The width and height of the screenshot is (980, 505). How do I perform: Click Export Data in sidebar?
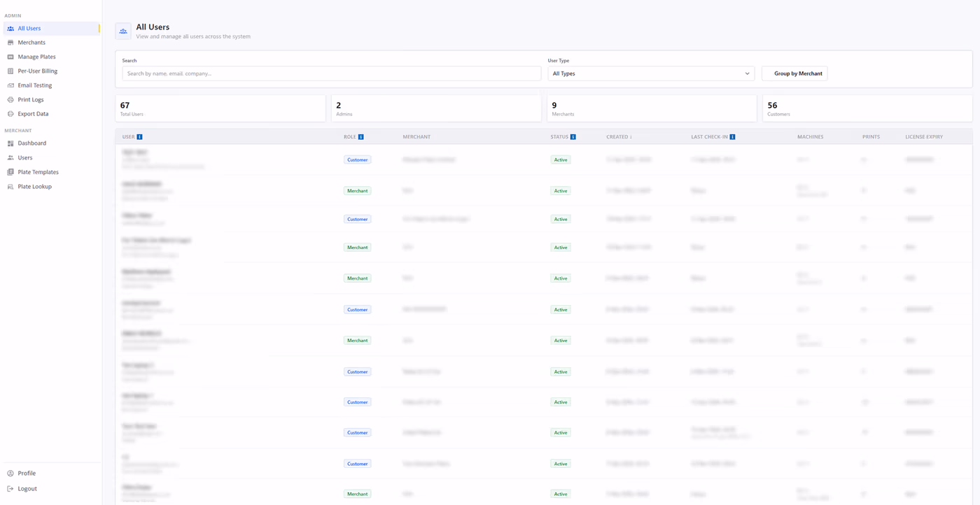(x=33, y=114)
